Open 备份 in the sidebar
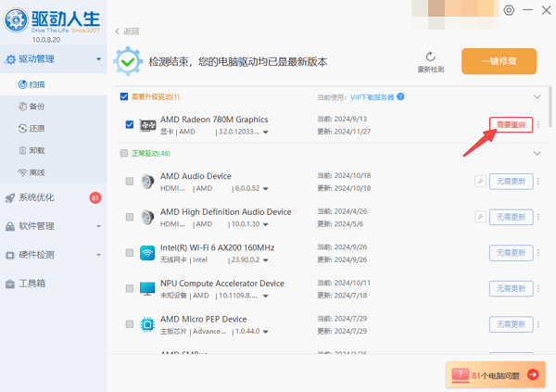The image size is (556, 392). tap(53, 107)
